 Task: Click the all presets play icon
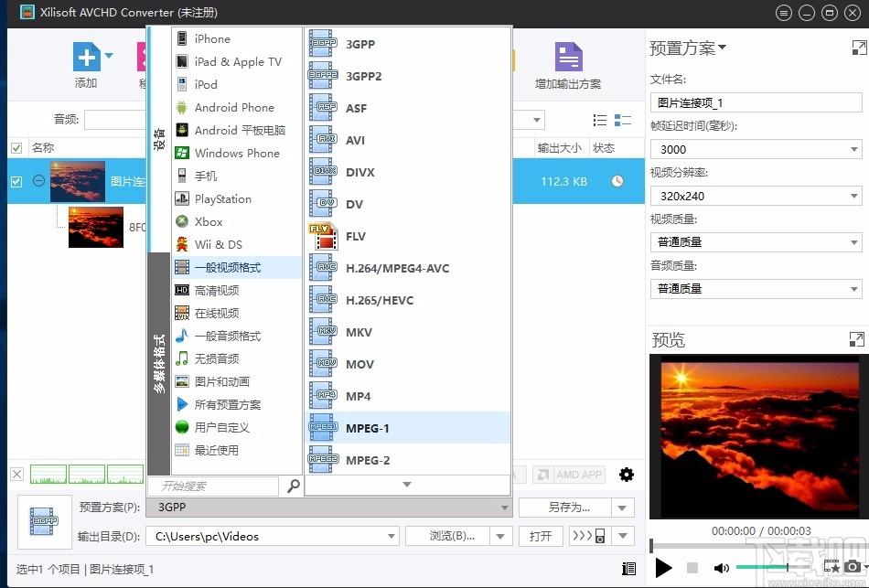pyautogui.click(x=182, y=404)
